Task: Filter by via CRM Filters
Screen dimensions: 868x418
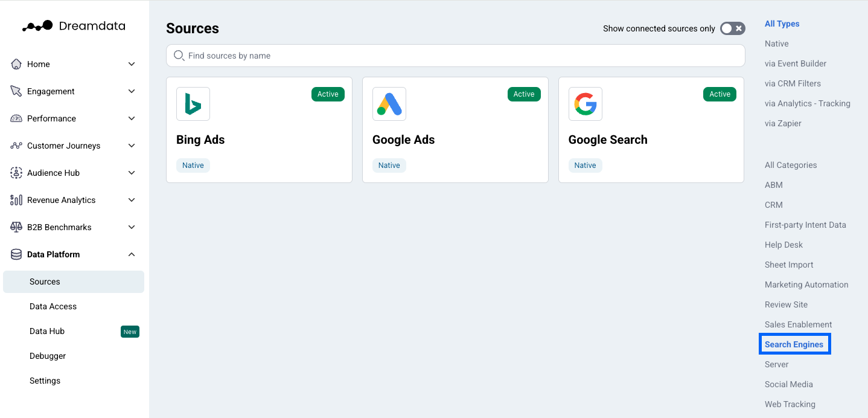Action: [x=793, y=83]
